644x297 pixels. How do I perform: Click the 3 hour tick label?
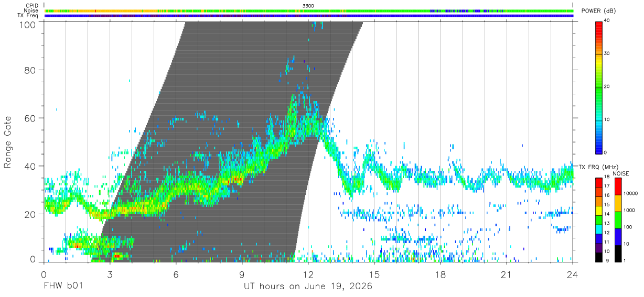click(x=110, y=274)
